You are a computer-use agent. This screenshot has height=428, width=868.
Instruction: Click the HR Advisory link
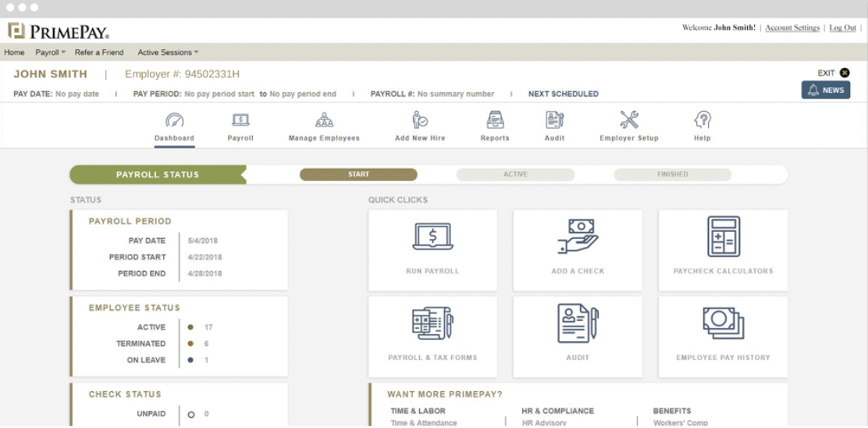(544, 423)
